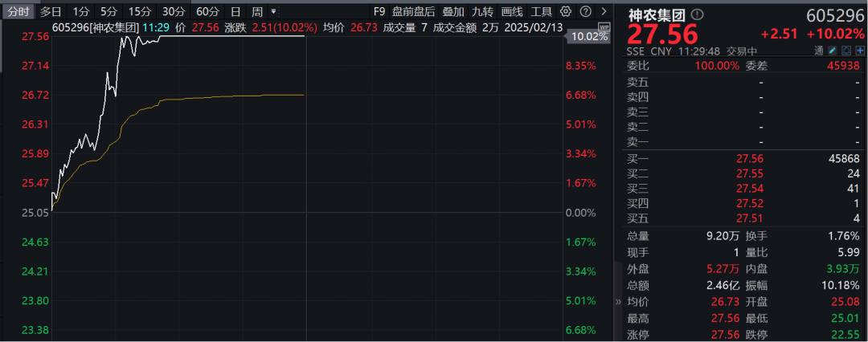Click the 总额 2.46亿 value
The width and height of the screenshot is (868, 342).
pyautogui.click(x=722, y=286)
